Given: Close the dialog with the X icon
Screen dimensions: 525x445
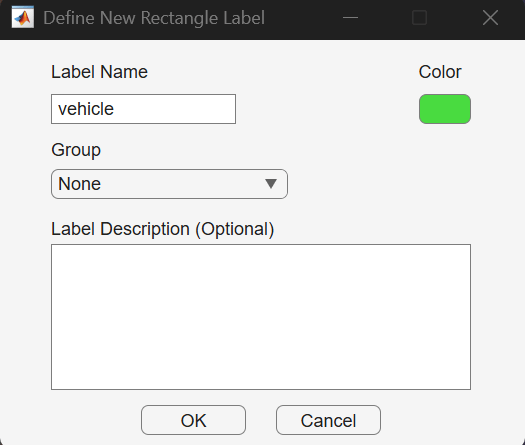Looking at the screenshot, I should pyautogui.click(x=490, y=17).
